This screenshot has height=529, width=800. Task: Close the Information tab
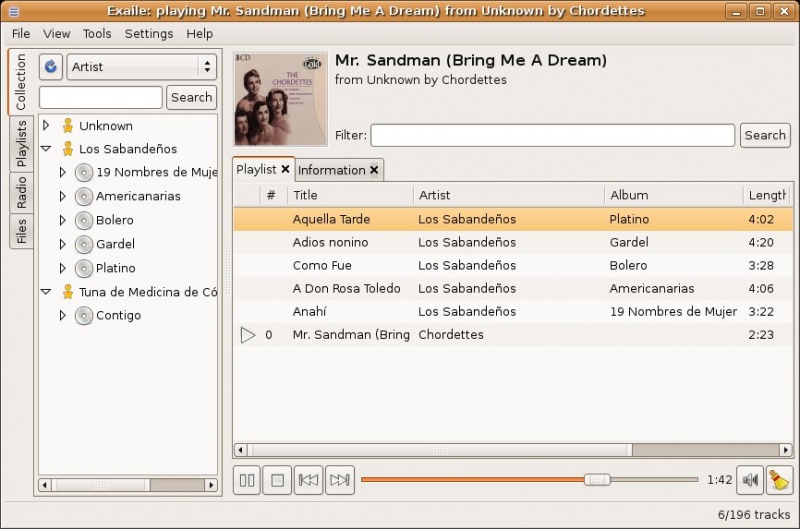[x=374, y=170]
